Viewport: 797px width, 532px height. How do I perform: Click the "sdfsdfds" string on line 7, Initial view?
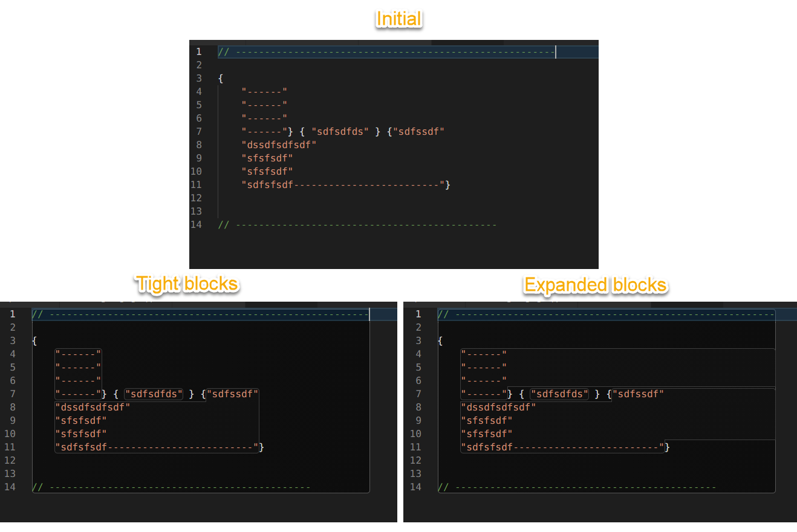[x=340, y=131]
